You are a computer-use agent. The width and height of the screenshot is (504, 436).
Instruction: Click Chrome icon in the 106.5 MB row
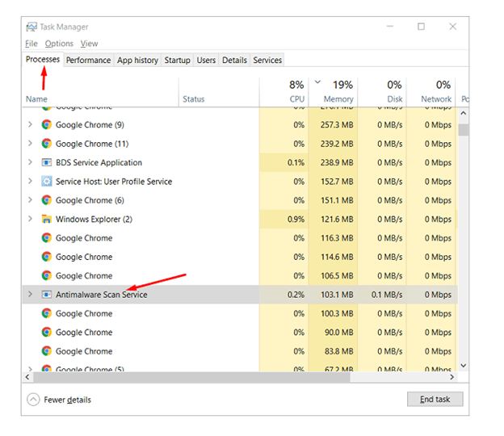47,275
